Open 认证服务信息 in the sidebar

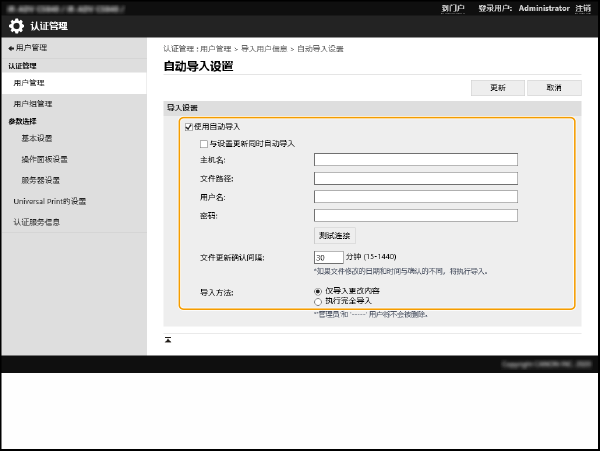(x=37, y=222)
